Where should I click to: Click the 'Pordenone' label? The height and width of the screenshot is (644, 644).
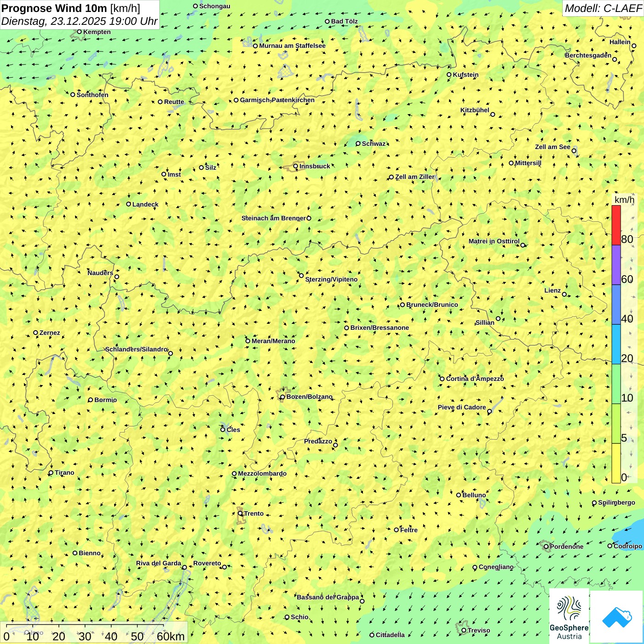(566, 546)
